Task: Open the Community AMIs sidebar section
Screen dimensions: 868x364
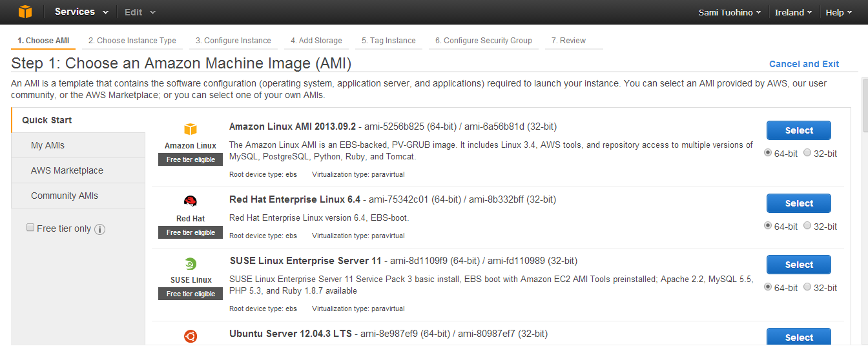Action: [78, 196]
